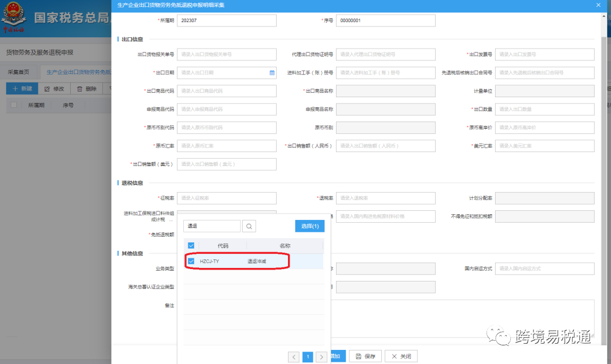Click the 删除 button in background toolbar
Viewport: 611px width, 364px height.
pyautogui.click(x=87, y=89)
